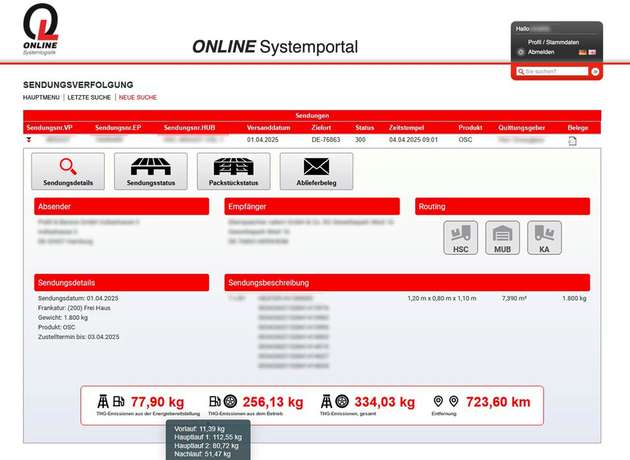Click the 256,13 kg emissions value

pyautogui.click(x=273, y=402)
